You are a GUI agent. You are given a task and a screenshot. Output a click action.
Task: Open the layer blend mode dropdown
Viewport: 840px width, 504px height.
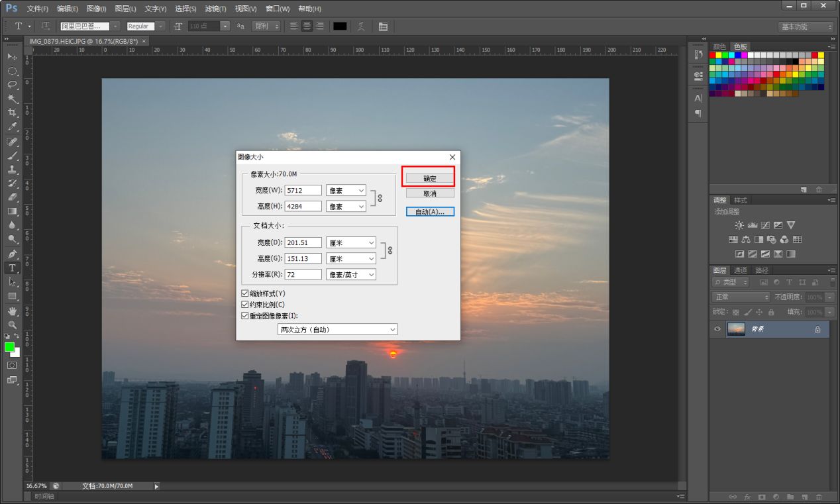[x=741, y=297]
